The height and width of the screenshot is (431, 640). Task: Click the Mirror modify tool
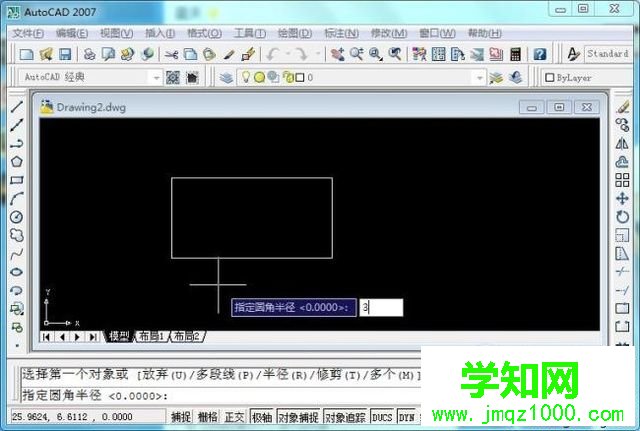point(622,144)
